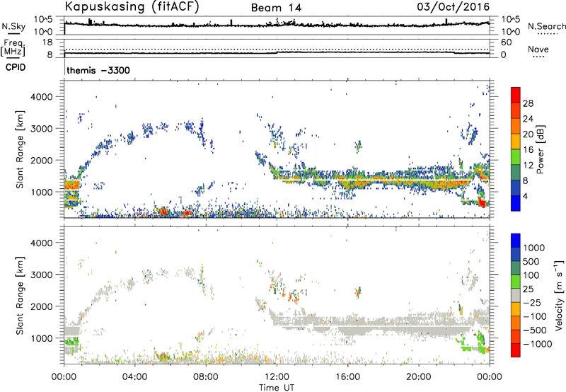Viewport: 566px width, 392px height.
Task: Click the '500' tick on velocity colorbar
Action: [x=532, y=261]
